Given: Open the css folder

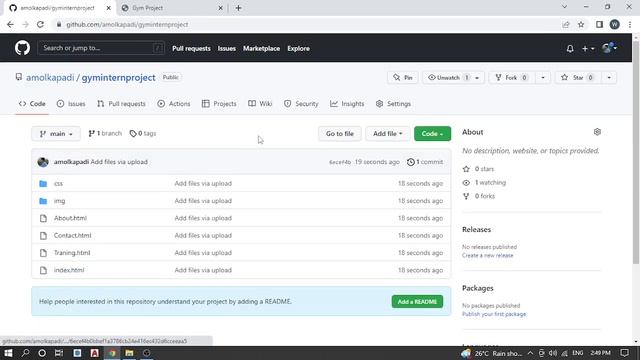Looking at the screenshot, I should coord(58,184).
